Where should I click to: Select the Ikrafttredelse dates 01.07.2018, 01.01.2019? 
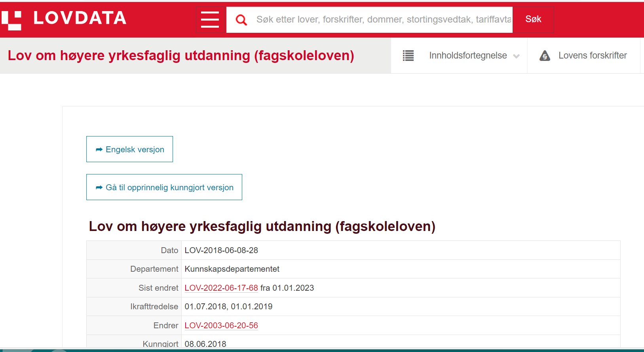coord(228,307)
